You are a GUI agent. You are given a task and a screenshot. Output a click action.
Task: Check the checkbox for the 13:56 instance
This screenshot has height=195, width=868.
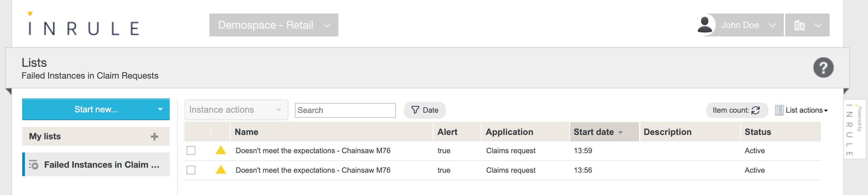191,170
